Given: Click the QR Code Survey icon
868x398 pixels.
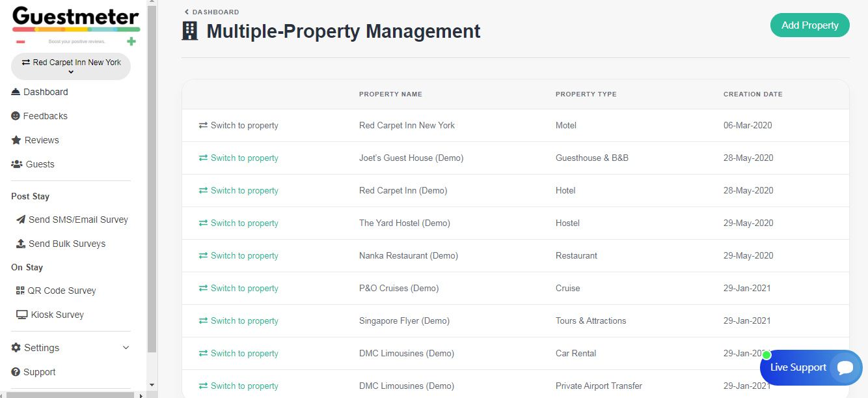Looking at the screenshot, I should (20, 291).
